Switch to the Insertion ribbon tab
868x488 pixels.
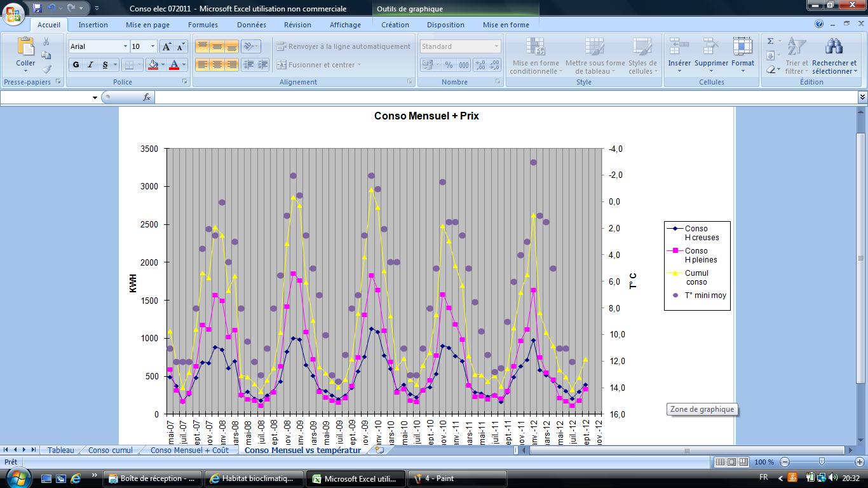pyautogui.click(x=93, y=25)
